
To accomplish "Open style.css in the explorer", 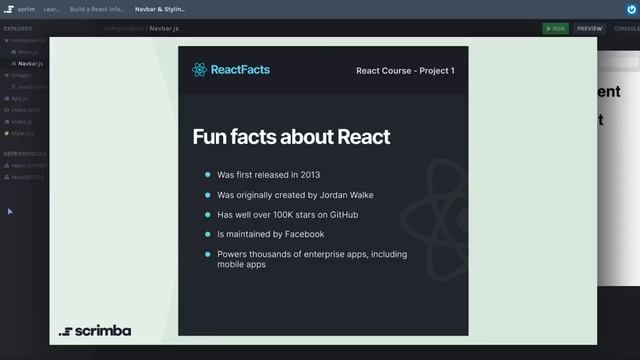I will tap(19, 133).
